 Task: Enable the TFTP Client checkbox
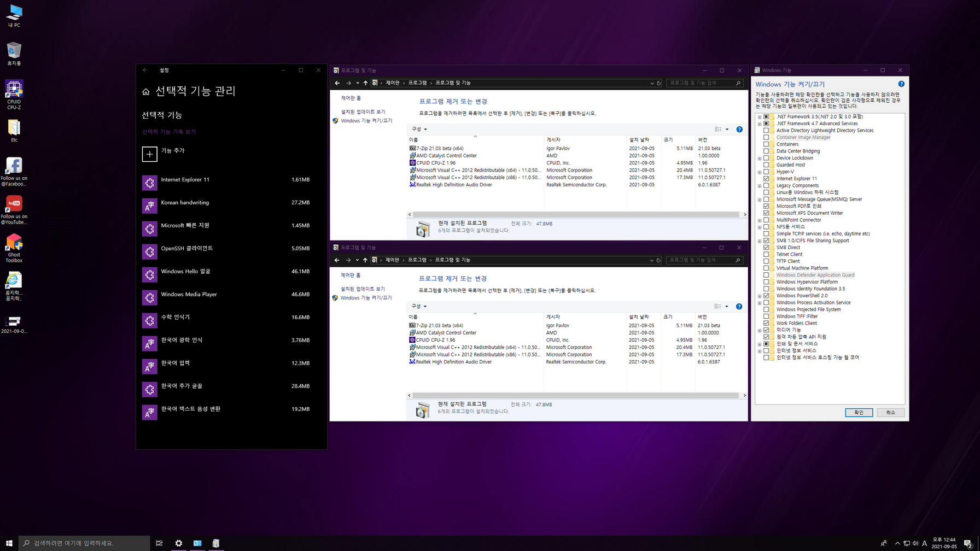(766, 261)
